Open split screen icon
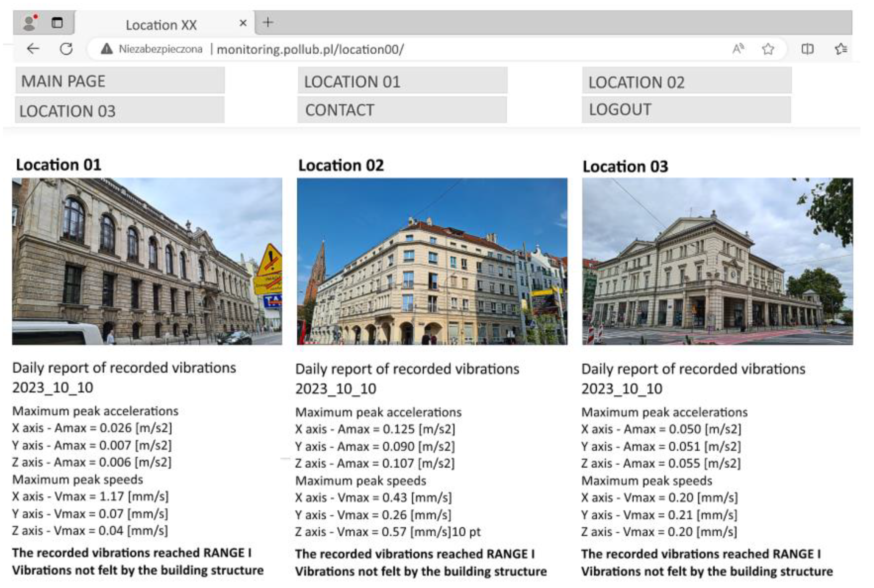Image resolution: width=874 pixels, height=588 pixels. (x=807, y=49)
